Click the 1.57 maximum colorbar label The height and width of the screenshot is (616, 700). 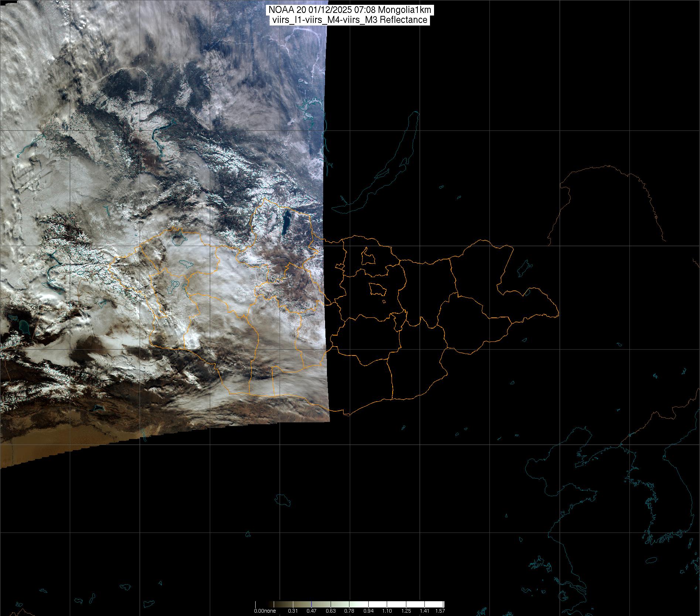(x=440, y=611)
